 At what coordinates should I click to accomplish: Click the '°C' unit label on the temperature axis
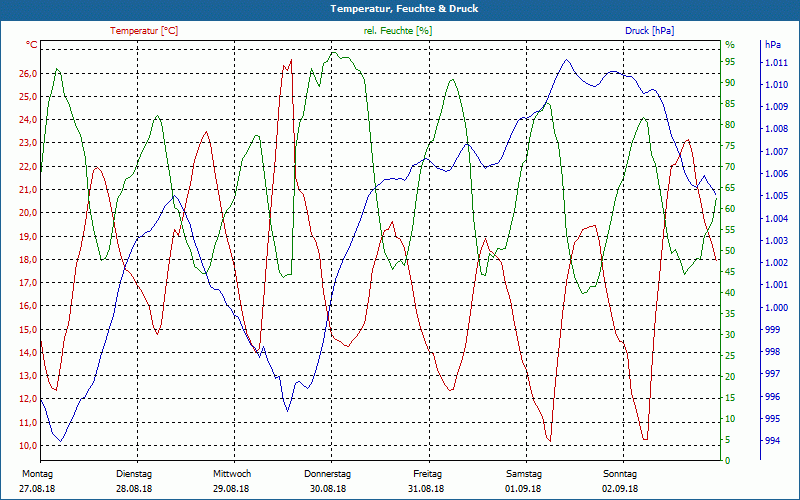32,45
